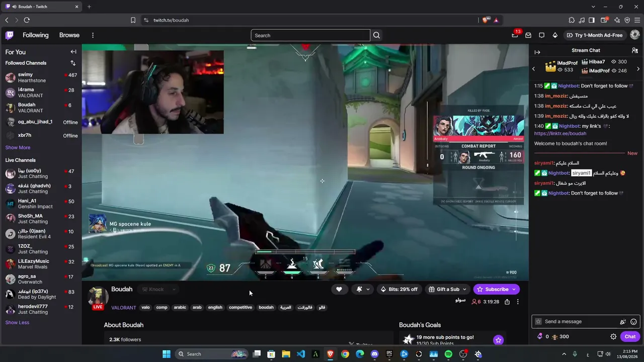Click Try 1-Month Ad-Free button
Image resolution: width=644 pixels, height=362 pixels.
pyautogui.click(x=595, y=35)
